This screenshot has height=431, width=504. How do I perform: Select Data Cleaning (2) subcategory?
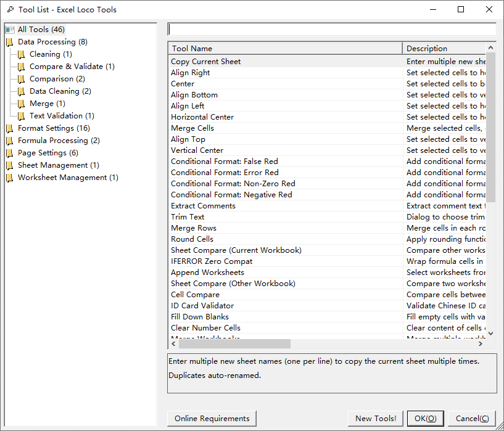[x=60, y=91]
